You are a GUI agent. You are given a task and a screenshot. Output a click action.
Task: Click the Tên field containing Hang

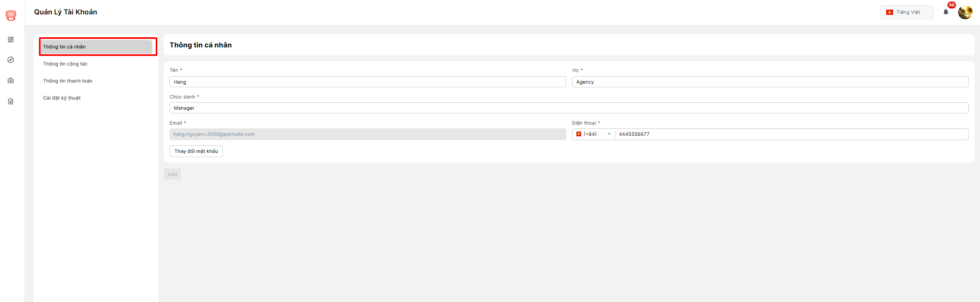coord(367,82)
